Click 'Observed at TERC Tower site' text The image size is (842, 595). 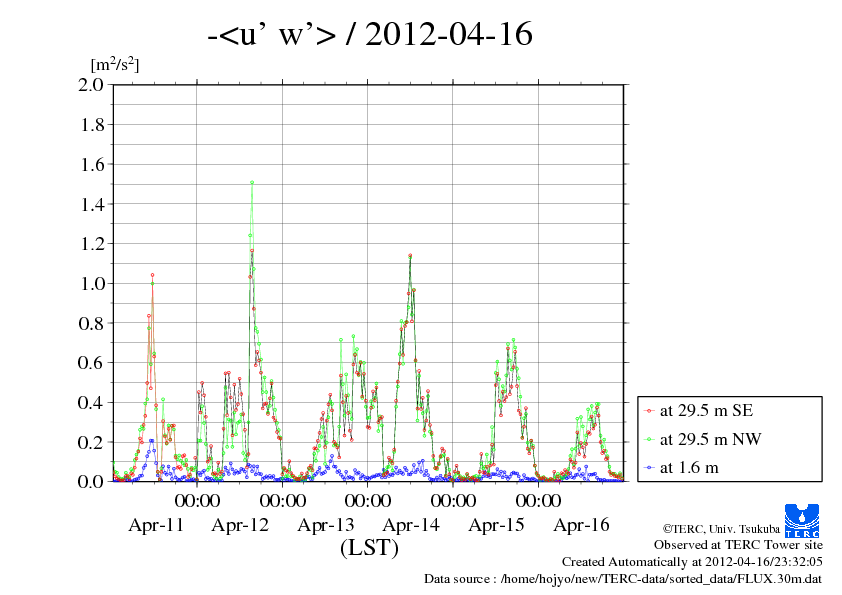pyautogui.click(x=738, y=545)
